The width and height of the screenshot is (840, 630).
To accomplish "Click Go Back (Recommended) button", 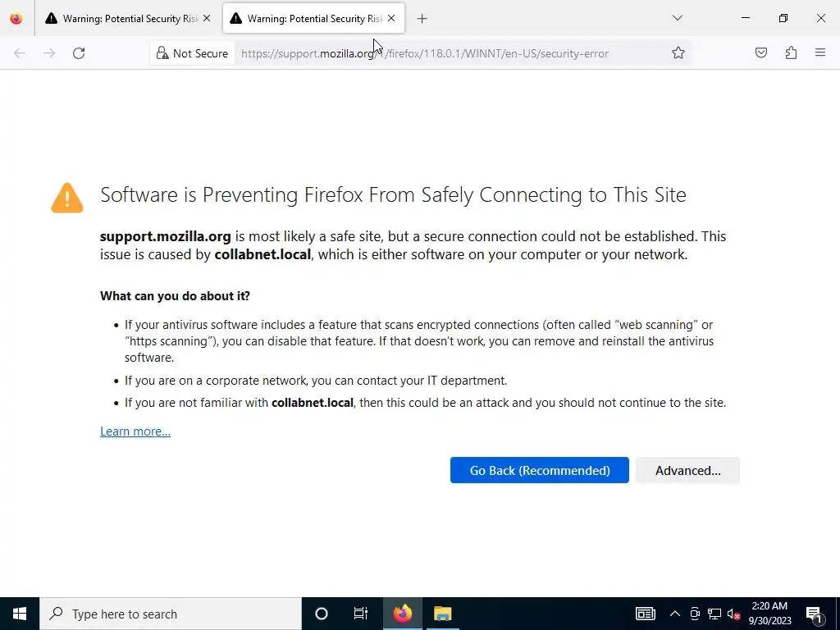I will pyautogui.click(x=539, y=470).
